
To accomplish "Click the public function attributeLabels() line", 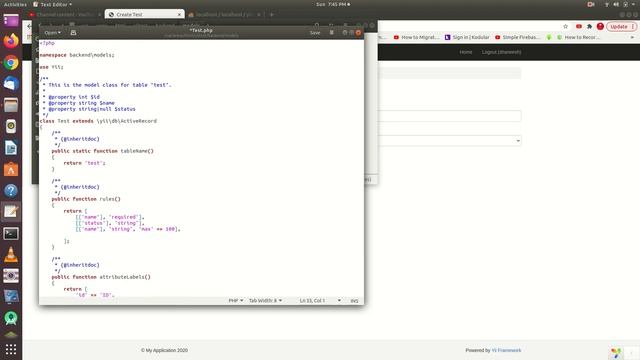I will tap(101, 277).
